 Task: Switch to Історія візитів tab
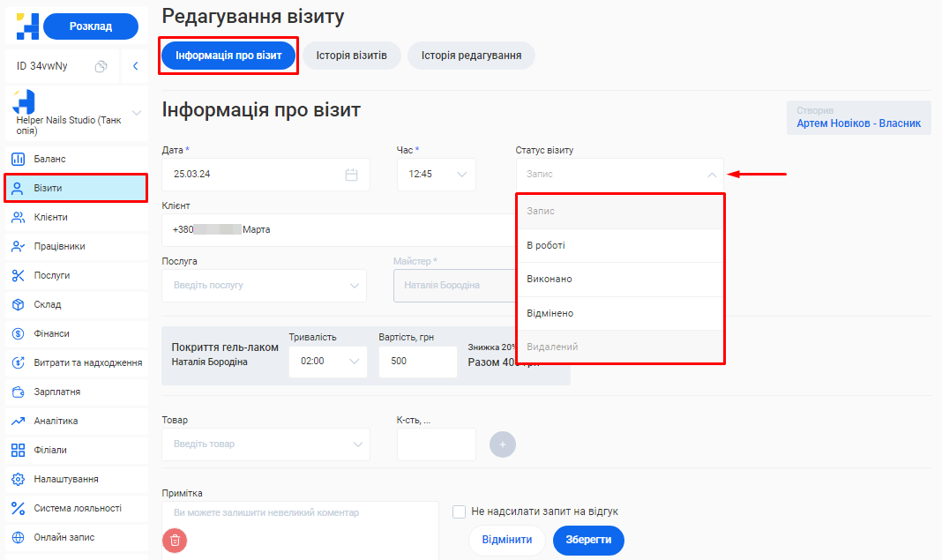click(x=351, y=56)
